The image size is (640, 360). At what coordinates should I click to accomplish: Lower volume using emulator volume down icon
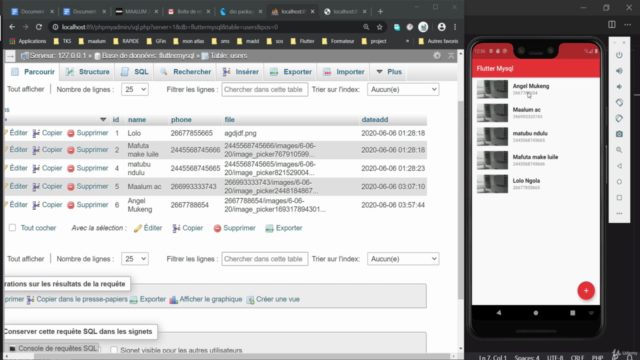619,87
